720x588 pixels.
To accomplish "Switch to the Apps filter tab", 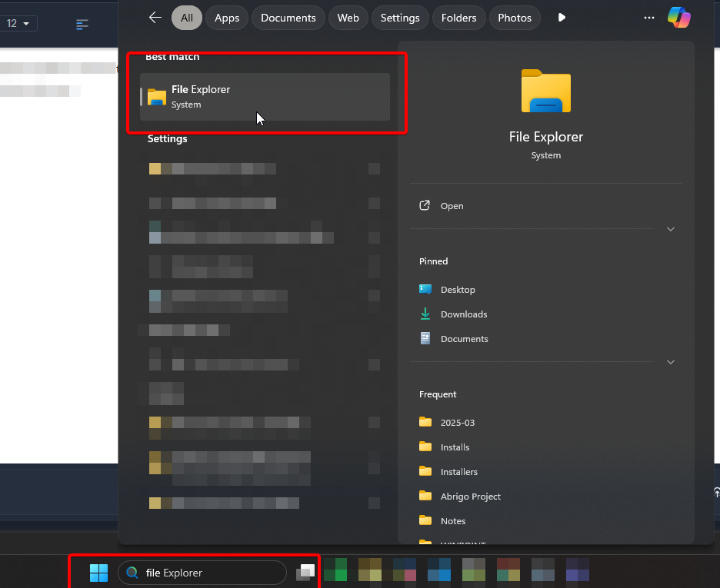I will [227, 18].
